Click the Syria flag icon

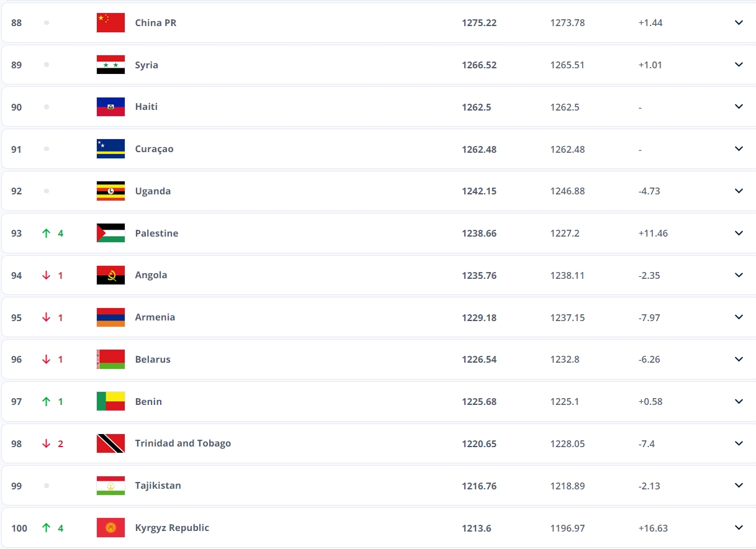110,65
